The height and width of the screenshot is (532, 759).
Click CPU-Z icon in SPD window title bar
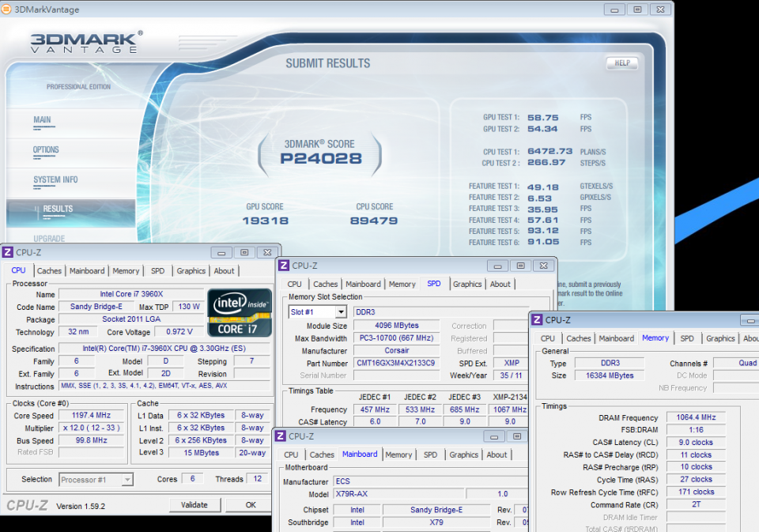(x=283, y=266)
